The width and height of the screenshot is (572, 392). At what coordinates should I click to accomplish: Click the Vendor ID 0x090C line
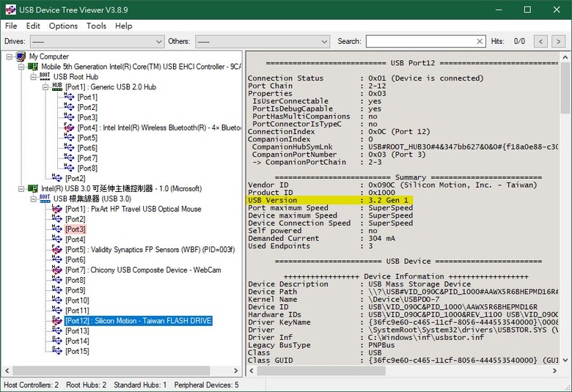click(392, 185)
